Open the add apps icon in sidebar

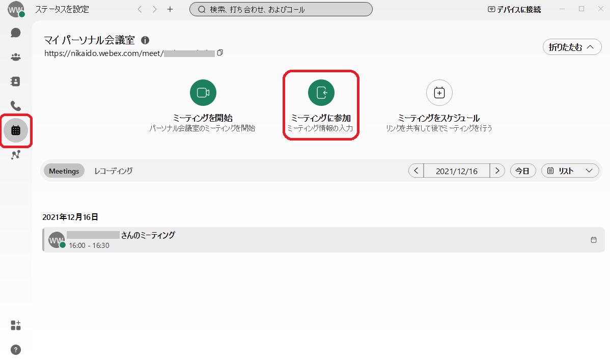16,325
